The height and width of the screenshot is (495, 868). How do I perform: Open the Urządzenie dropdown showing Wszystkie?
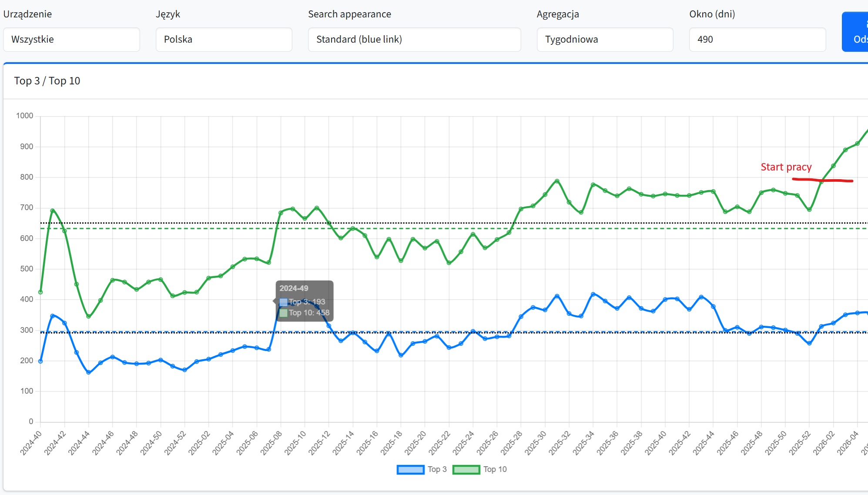71,40
